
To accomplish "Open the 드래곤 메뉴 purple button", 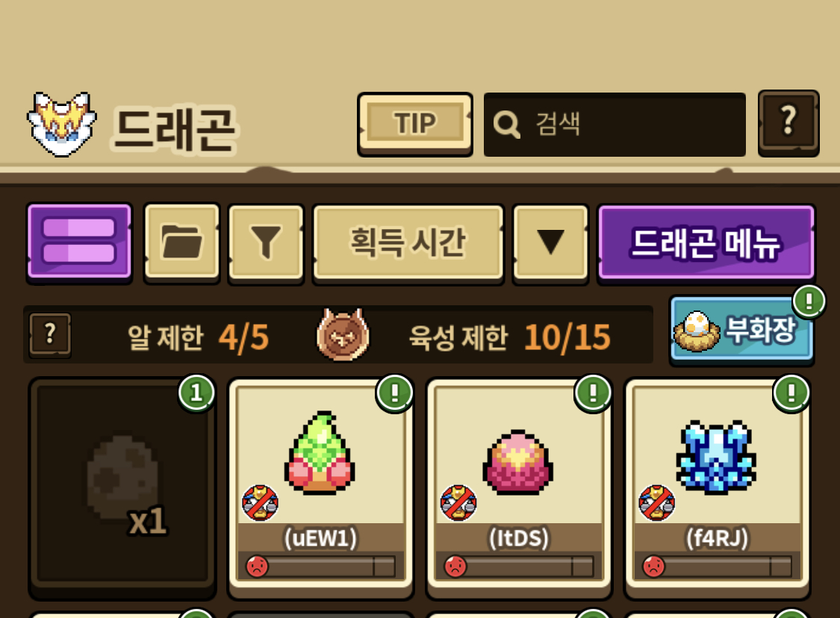I will tap(706, 243).
